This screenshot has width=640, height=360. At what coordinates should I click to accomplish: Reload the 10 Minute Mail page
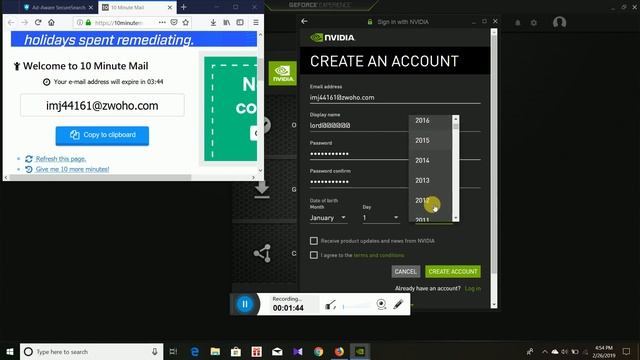pos(38,22)
